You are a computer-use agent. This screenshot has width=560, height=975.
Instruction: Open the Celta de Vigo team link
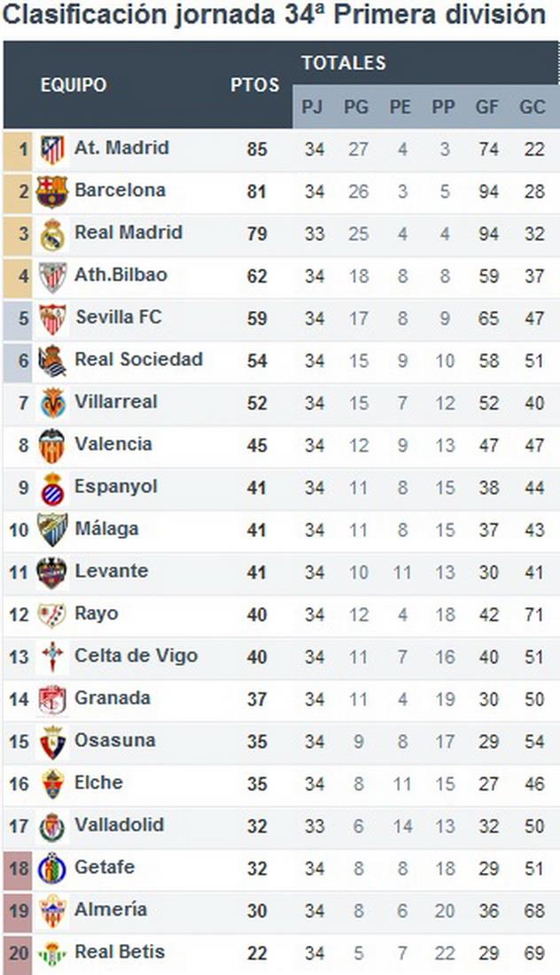136,657
